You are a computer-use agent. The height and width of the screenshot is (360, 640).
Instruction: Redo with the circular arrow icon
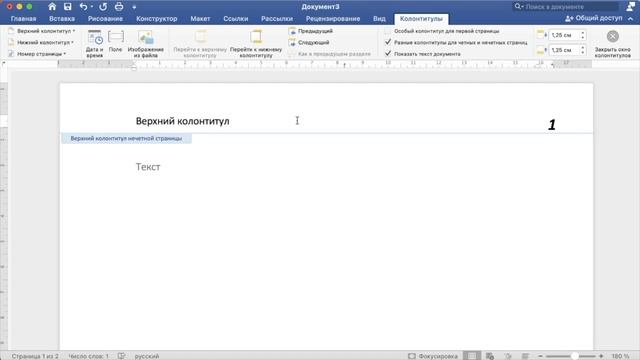click(103, 7)
